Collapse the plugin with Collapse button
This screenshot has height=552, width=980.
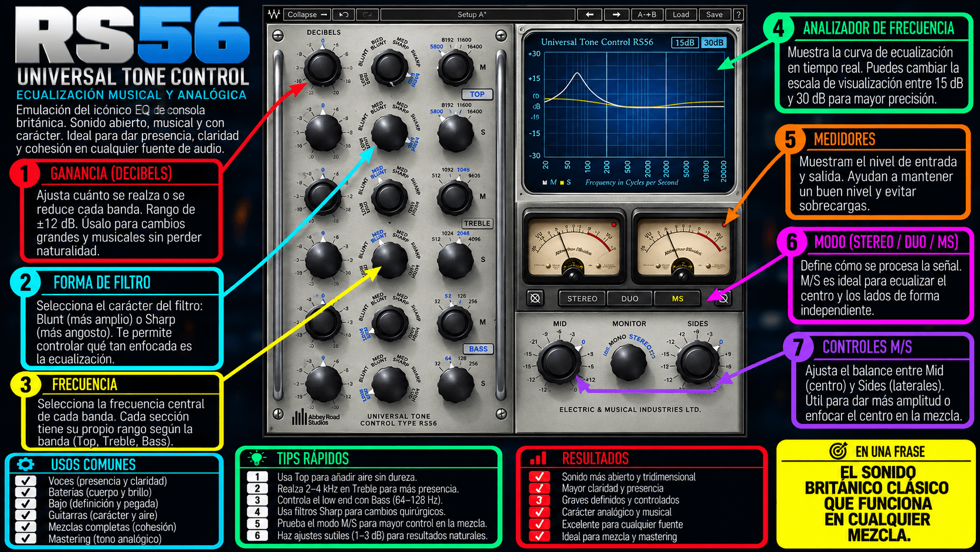(x=307, y=15)
